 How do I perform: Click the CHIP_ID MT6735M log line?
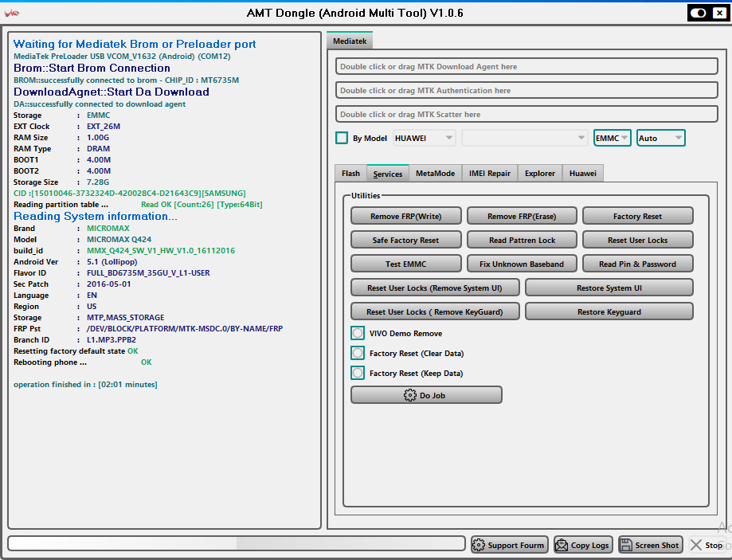click(x=126, y=80)
